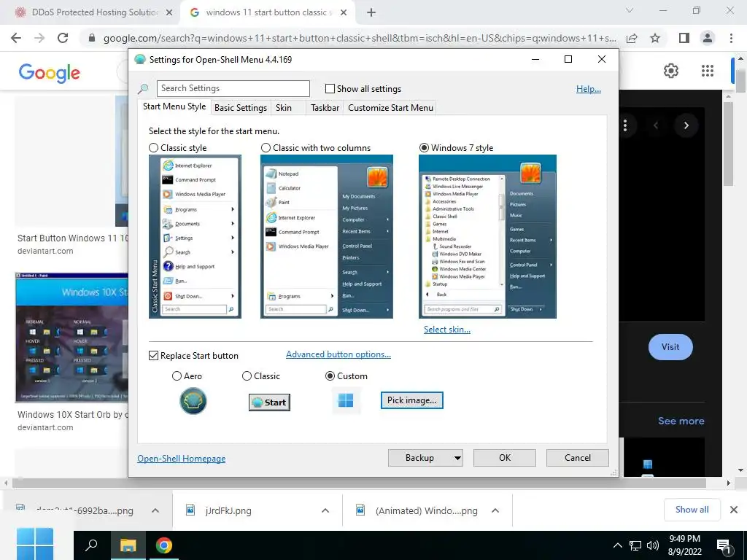Click the search magnifier icon in Open-Shell settings

(142, 88)
